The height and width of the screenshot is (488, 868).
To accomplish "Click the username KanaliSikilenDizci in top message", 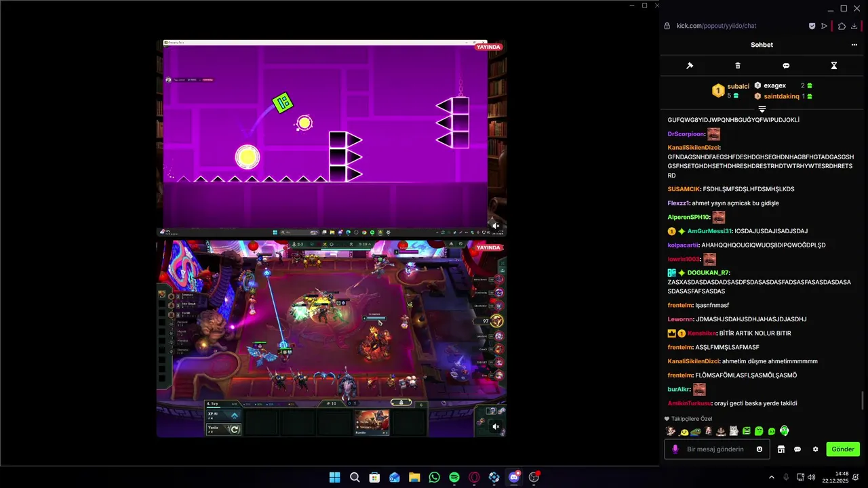I will coord(693,147).
